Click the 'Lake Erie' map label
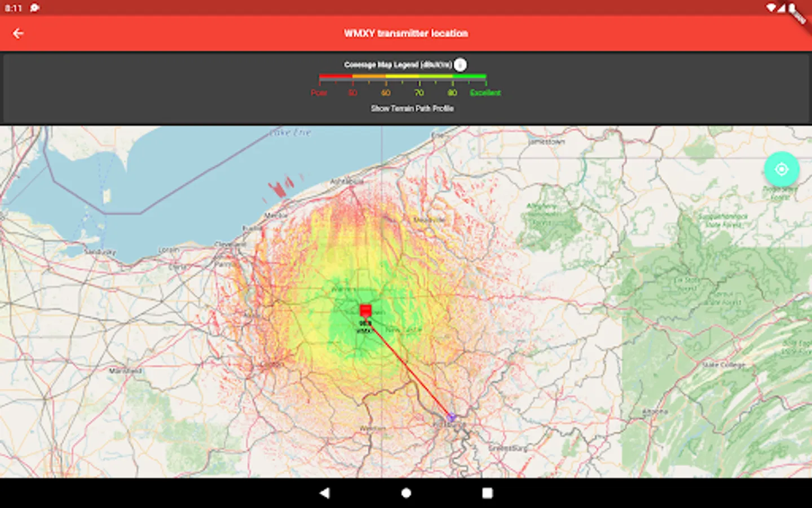812x508 pixels. (290, 133)
